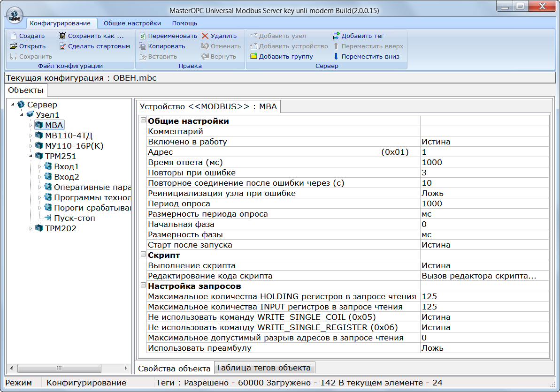Click the Добавить группу button
This screenshot has width=560, height=392.
[282, 56]
